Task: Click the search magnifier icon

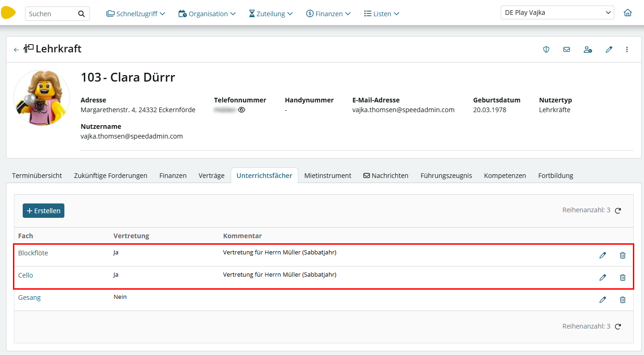Action: tap(82, 14)
